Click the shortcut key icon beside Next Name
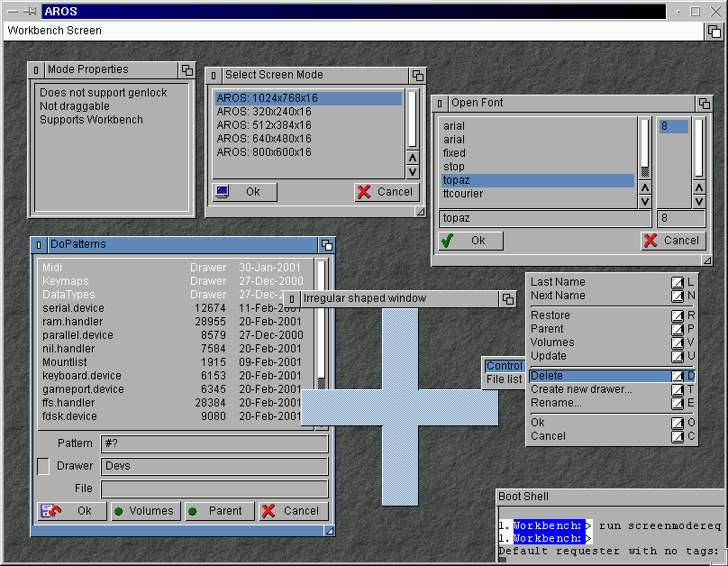The height and width of the screenshot is (566, 728). click(678, 296)
